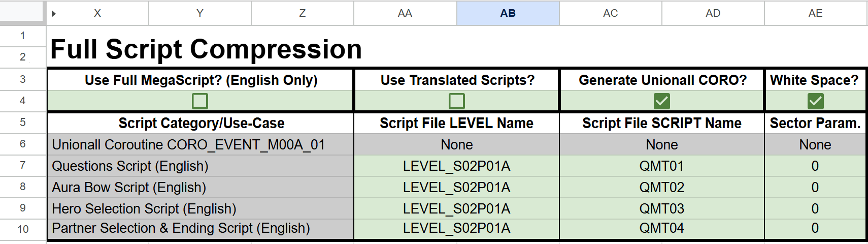Select Sector Param value for Questions Script
This screenshot has width=868, height=244.
pos(815,166)
